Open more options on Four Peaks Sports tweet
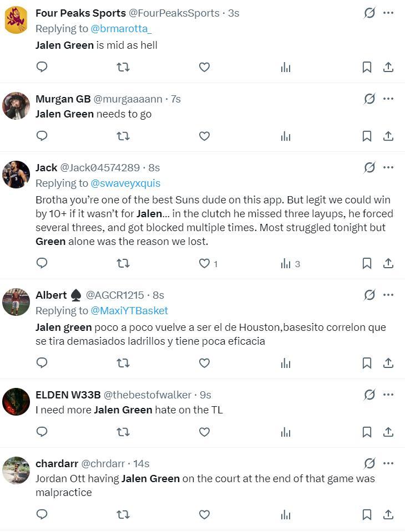405x532 pixels. 388,12
